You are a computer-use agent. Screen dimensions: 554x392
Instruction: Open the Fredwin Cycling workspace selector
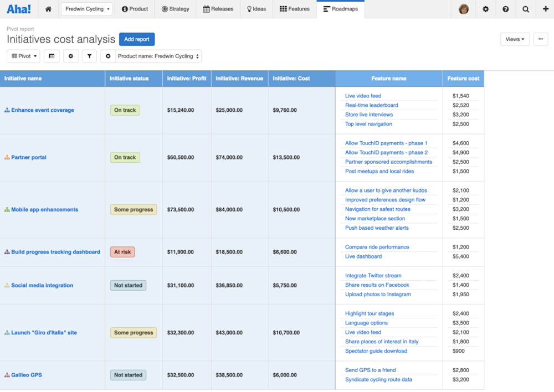(86, 9)
